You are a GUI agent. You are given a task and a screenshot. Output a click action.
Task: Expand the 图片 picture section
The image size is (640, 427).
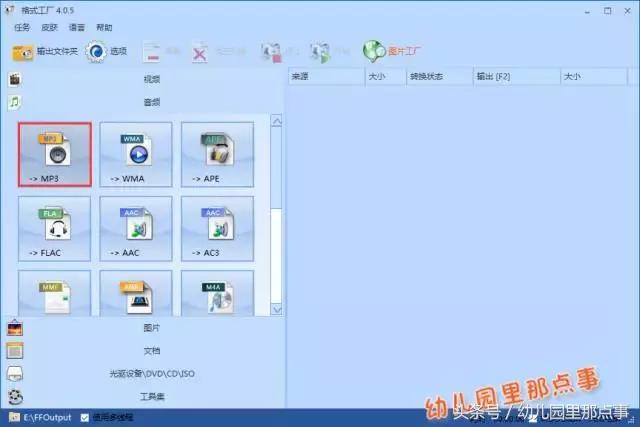tap(152, 328)
